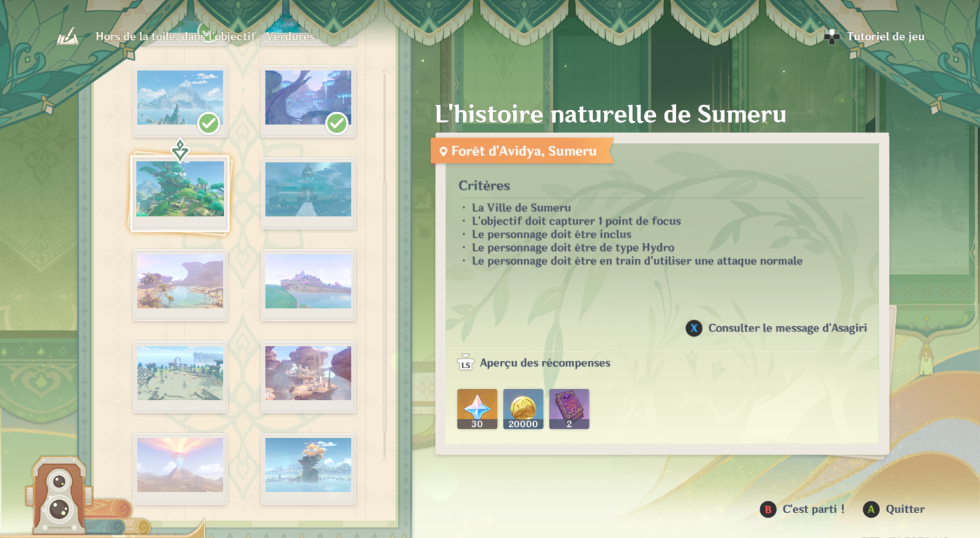This screenshot has width=980, height=538.
Task: Open Consulter le message d'Asagiri
Action: (x=776, y=328)
